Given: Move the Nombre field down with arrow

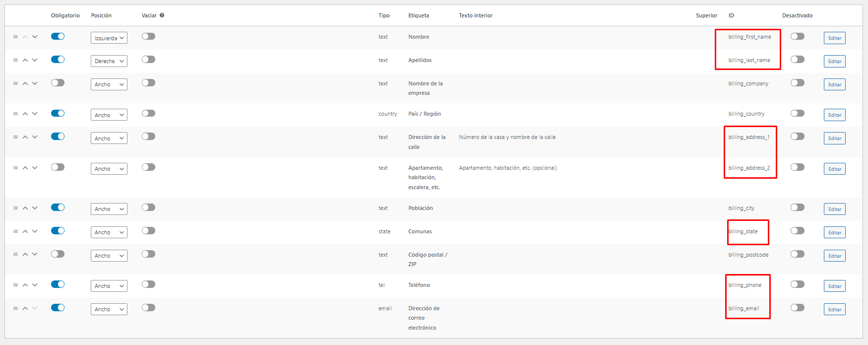Looking at the screenshot, I should click(35, 37).
